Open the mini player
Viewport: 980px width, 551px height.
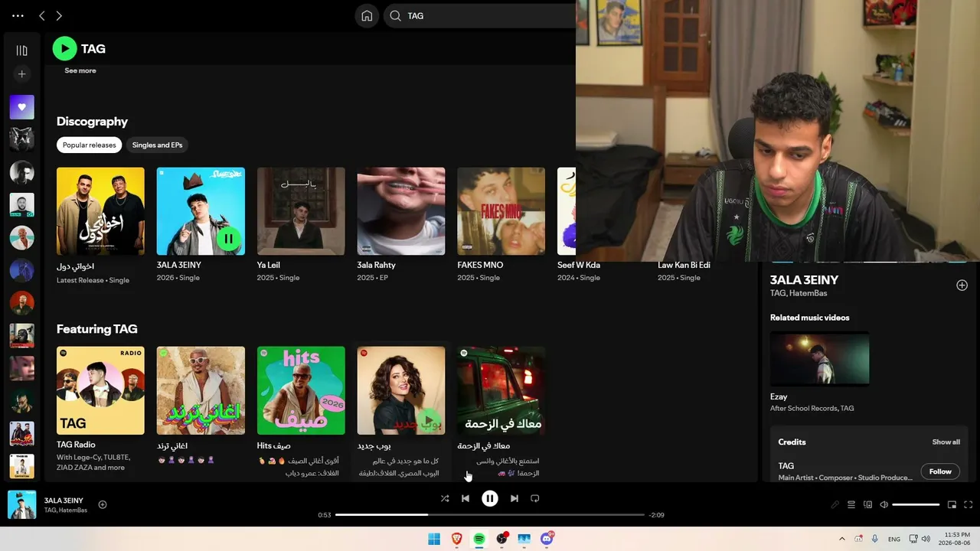[952, 504]
